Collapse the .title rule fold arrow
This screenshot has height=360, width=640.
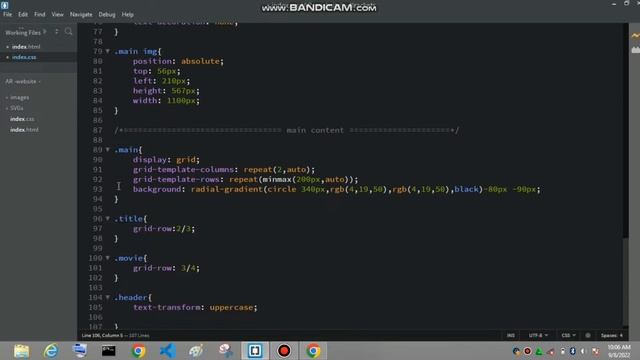tap(108, 218)
